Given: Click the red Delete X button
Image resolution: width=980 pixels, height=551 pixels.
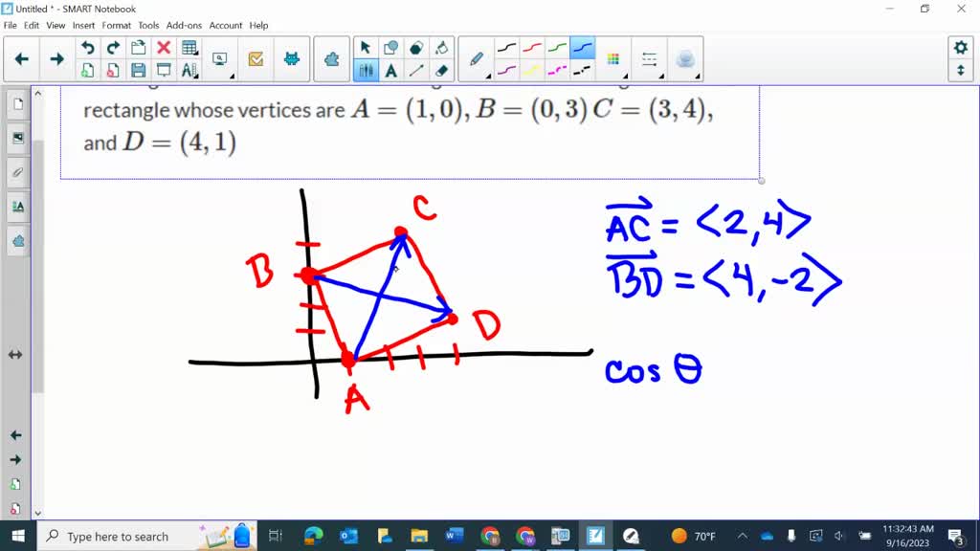Looking at the screenshot, I should [163, 46].
